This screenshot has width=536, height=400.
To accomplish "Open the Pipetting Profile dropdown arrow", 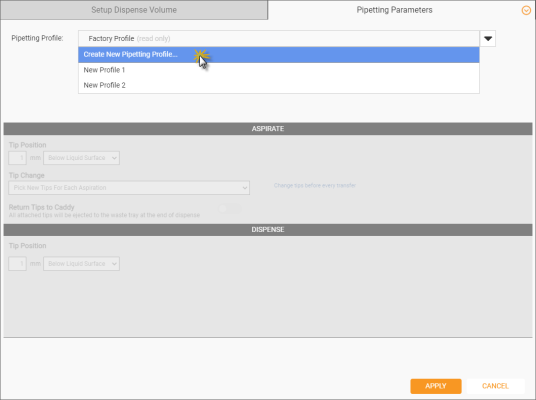I will pyautogui.click(x=488, y=39).
